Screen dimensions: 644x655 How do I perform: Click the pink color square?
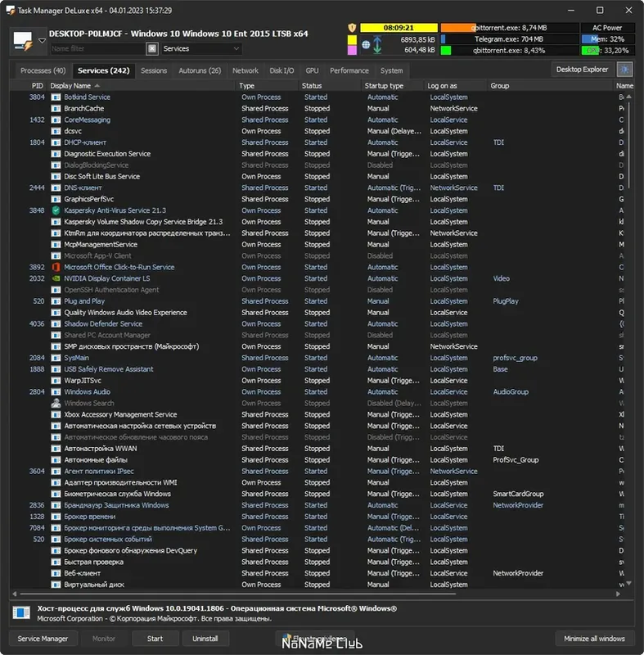pyautogui.click(x=352, y=50)
